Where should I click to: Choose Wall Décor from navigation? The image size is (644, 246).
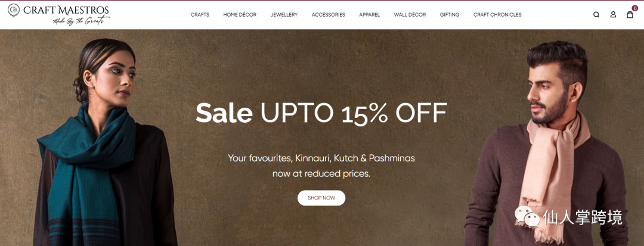tap(410, 15)
